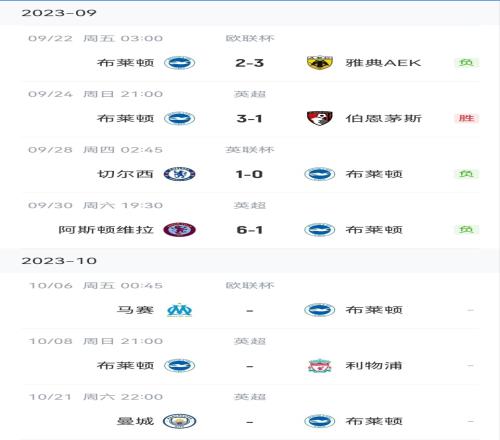Open 阿斯顿维拉 team name link
Image resolution: width=500 pixels, height=440 pixels.
coord(106,230)
